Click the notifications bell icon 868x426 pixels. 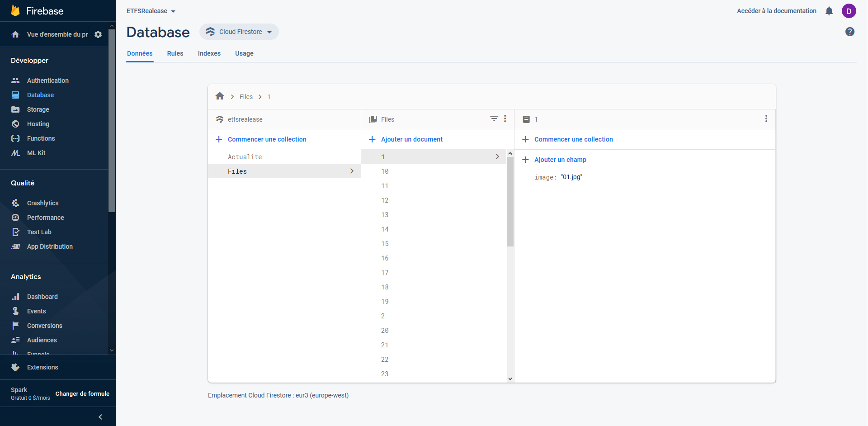[829, 11]
